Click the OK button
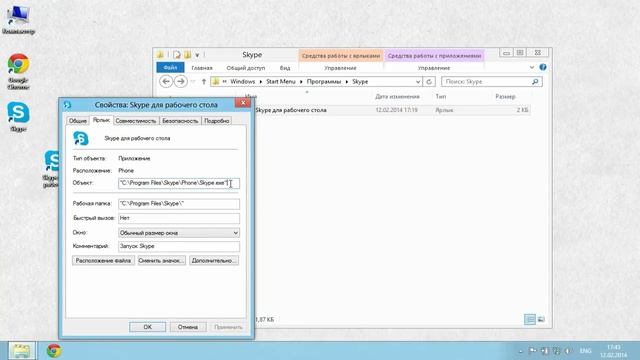This screenshot has width=640, height=360. (147, 327)
